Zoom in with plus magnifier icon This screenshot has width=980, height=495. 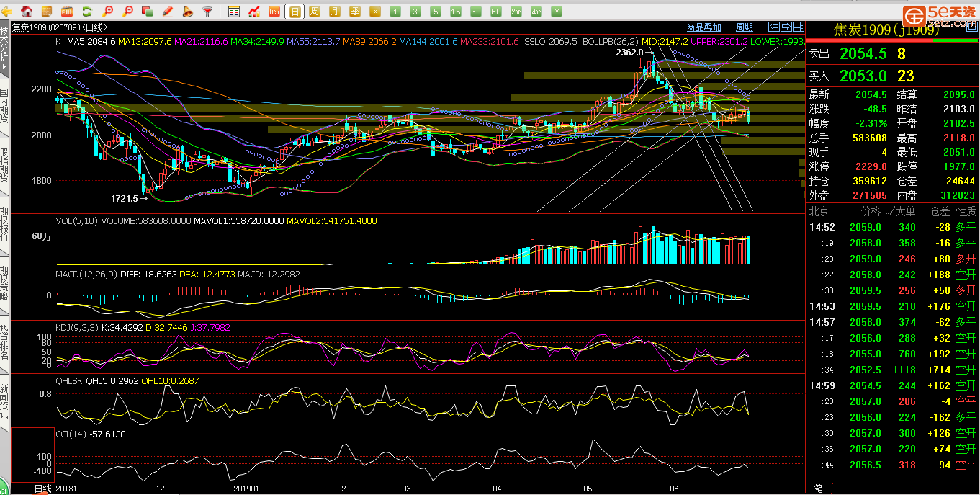(107, 11)
